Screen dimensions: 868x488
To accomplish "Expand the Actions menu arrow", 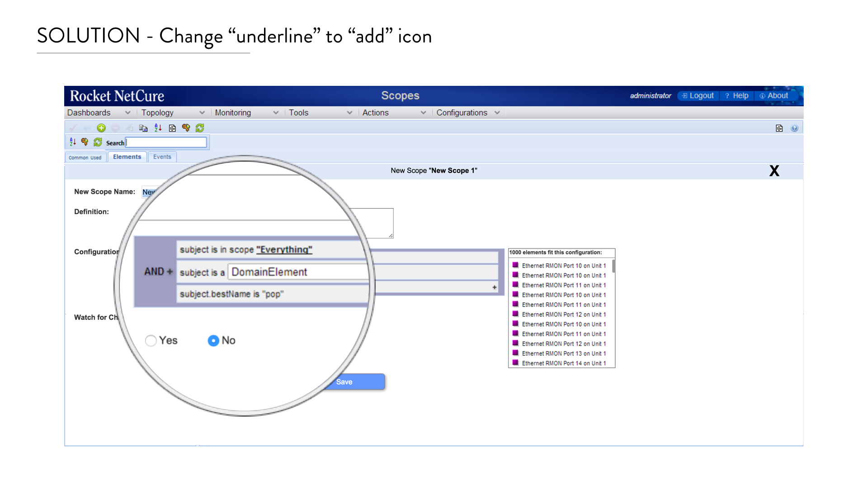I will click(424, 113).
